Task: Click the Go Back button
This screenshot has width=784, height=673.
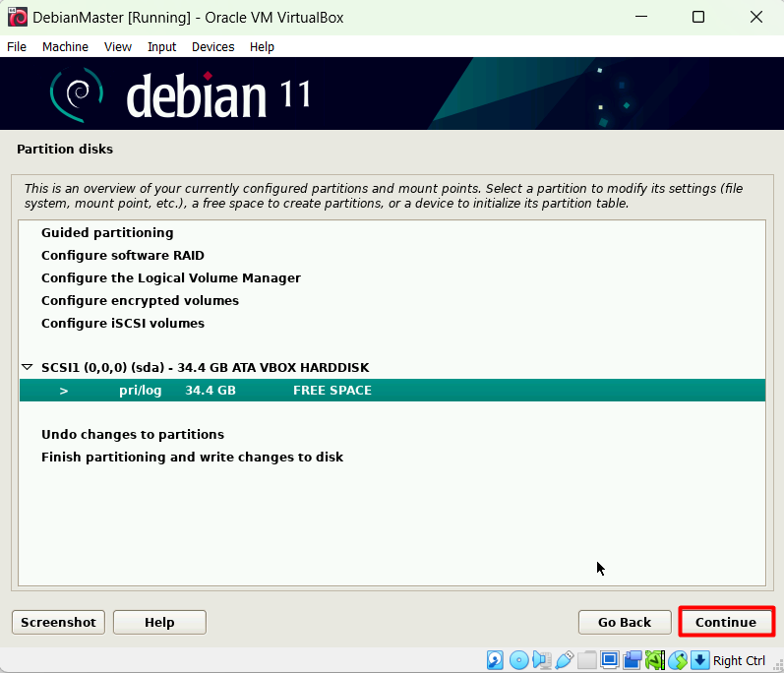Action: coord(625,622)
